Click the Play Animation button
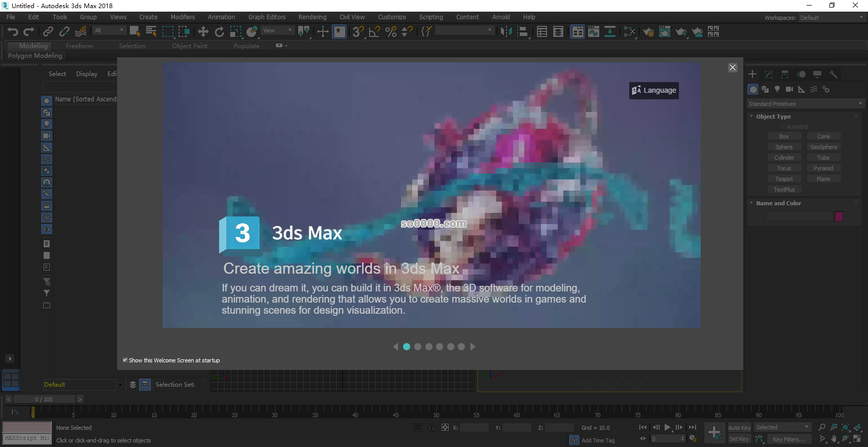Screen dimensions: 868x447 coord(667,427)
